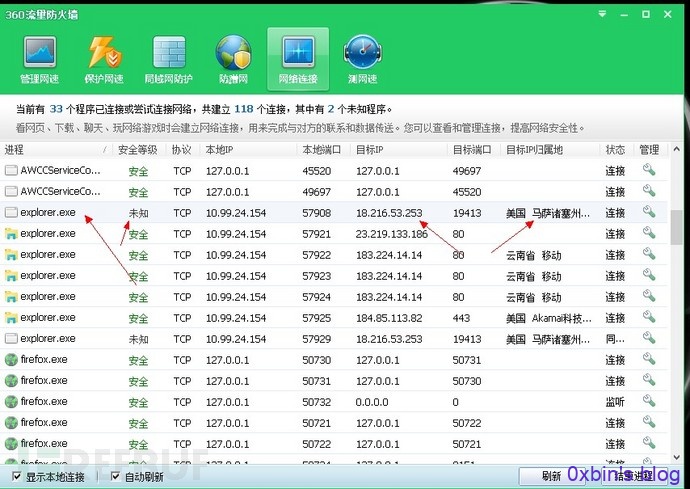Click AWCCServiceCo icon in port 45520 row
690x489 pixels.
[x=11, y=170]
